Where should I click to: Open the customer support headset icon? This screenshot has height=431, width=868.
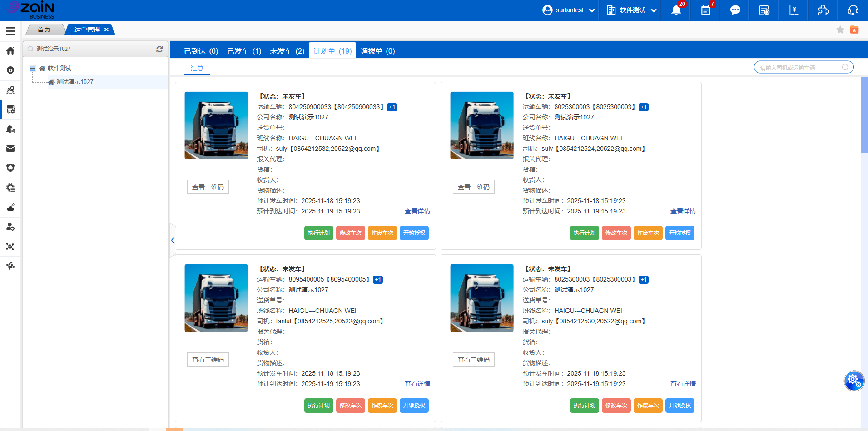coord(853,10)
